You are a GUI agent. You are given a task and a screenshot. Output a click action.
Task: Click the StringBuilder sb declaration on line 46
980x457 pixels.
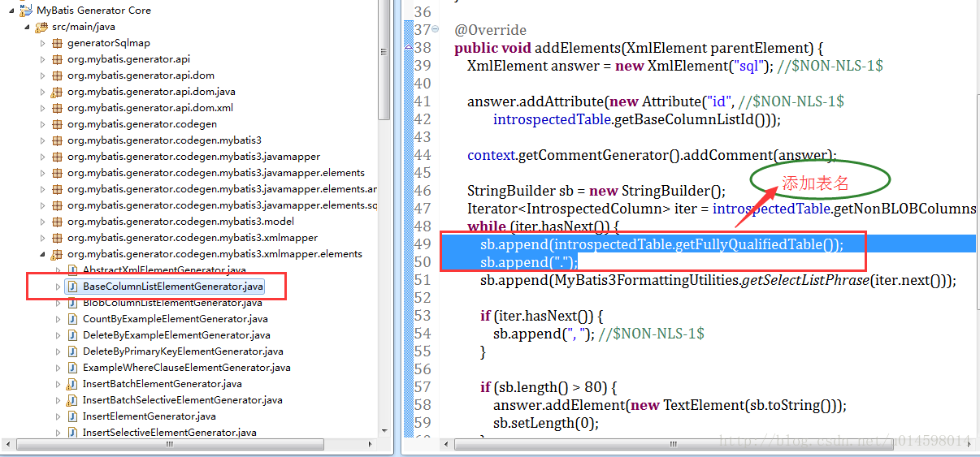pos(596,191)
